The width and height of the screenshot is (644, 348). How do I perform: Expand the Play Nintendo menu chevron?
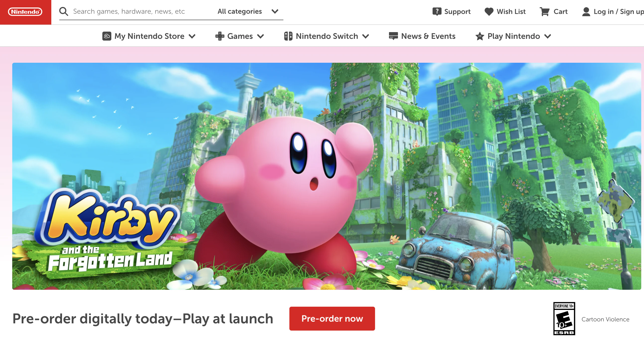click(548, 36)
